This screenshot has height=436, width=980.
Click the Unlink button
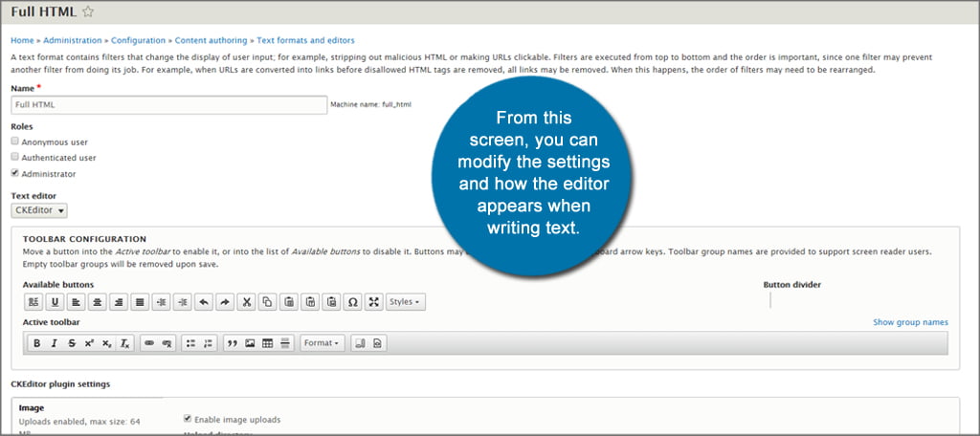(x=167, y=343)
